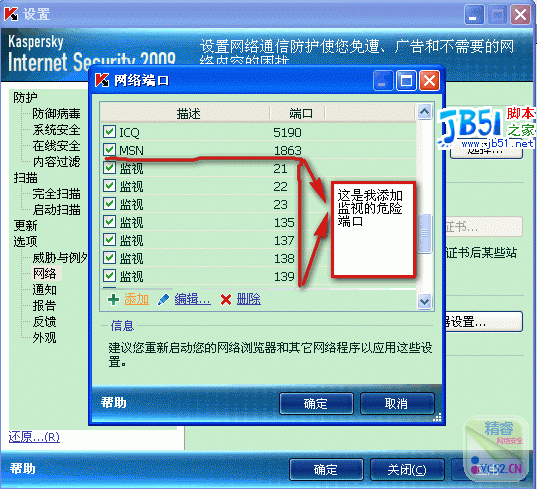Click 帮助 in the Network Ports dialog
537x489 pixels.
114,402
